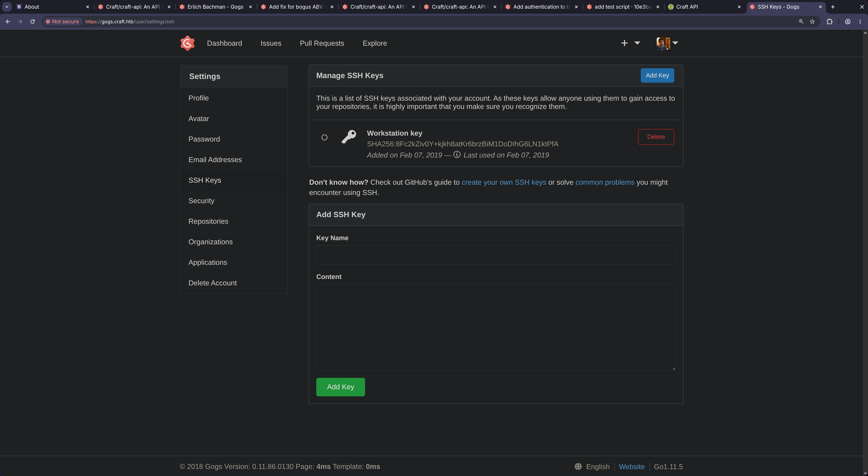Switch to the Erlich Bachman - Gogs tab
Screen dimensions: 868x476
pyautogui.click(x=215, y=7)
